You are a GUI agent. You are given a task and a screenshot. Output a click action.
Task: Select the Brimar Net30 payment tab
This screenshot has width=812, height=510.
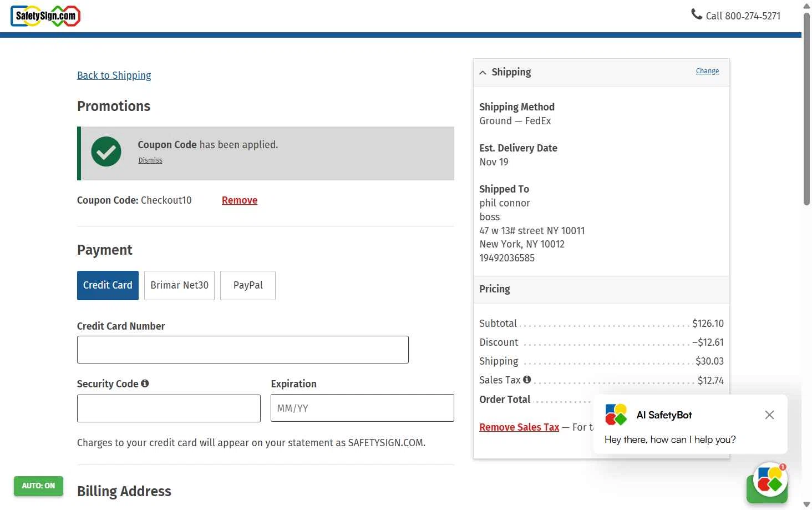(x=179, y=285)
